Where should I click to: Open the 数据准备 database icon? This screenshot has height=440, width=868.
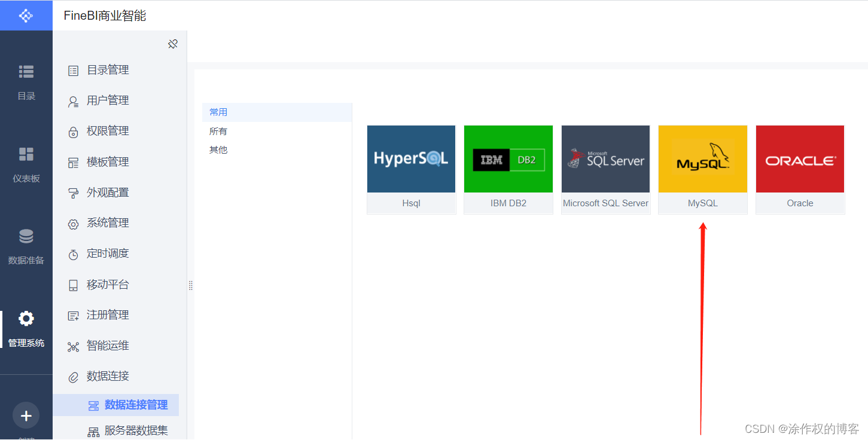pyautogui.click(x=26, y=236)
